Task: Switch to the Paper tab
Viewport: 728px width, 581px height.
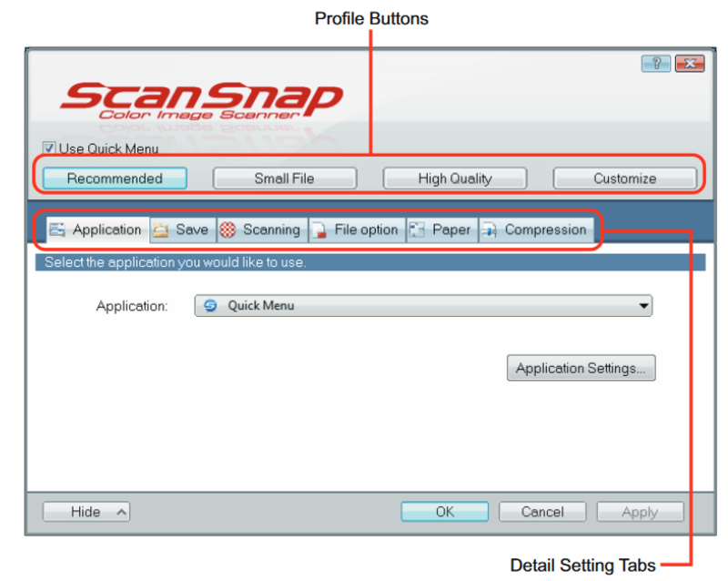Action: pos(442,229)
